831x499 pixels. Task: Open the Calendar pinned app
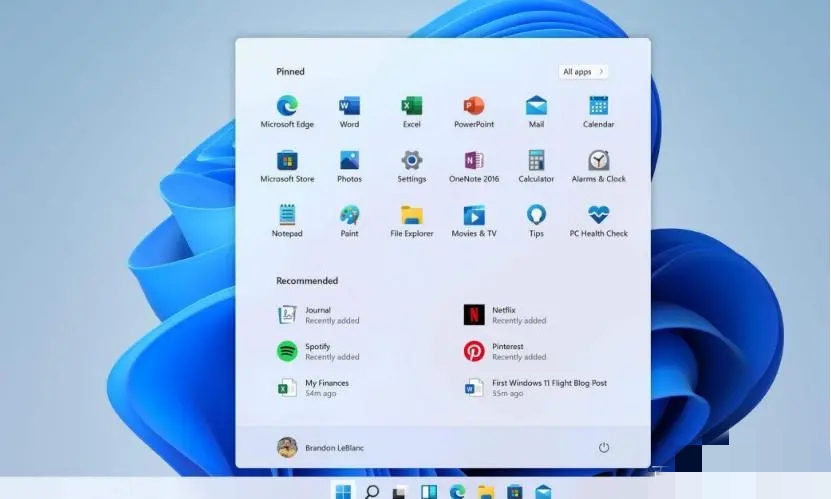[x=598, y=112]
